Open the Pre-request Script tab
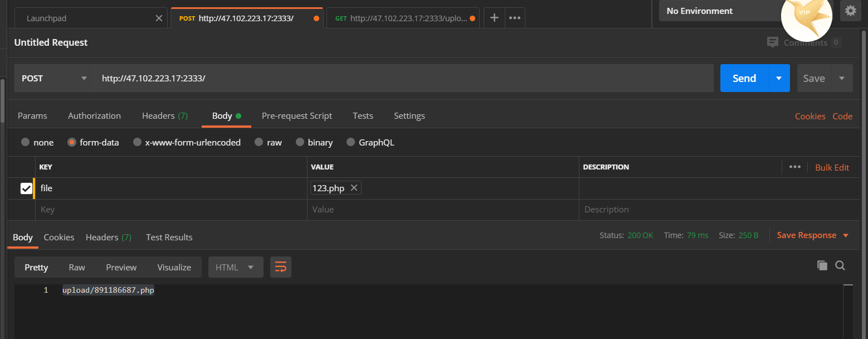The image size is (868, 339). (x=296, y=116)
